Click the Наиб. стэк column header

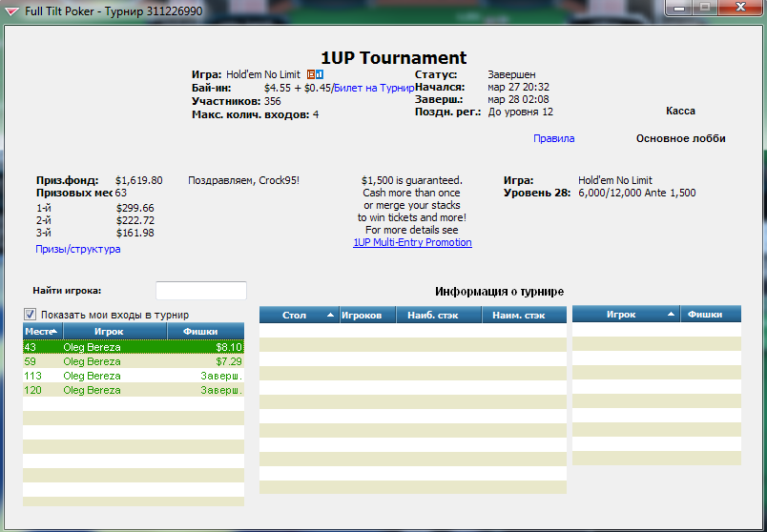[439, 315]
